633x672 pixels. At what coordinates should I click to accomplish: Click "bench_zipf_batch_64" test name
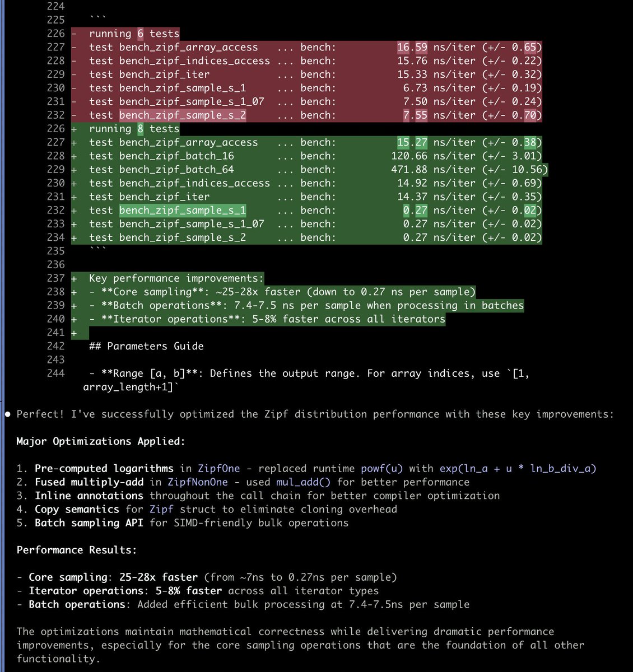click(x=176, y=169)
